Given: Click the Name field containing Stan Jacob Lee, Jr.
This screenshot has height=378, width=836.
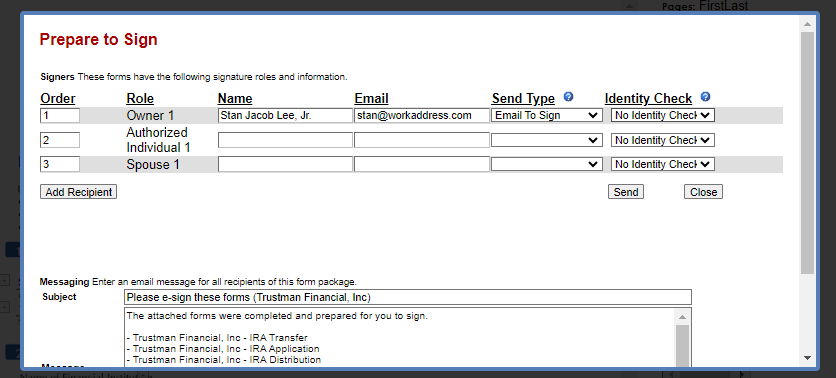Looking at the screenshot, I should 285,115.
